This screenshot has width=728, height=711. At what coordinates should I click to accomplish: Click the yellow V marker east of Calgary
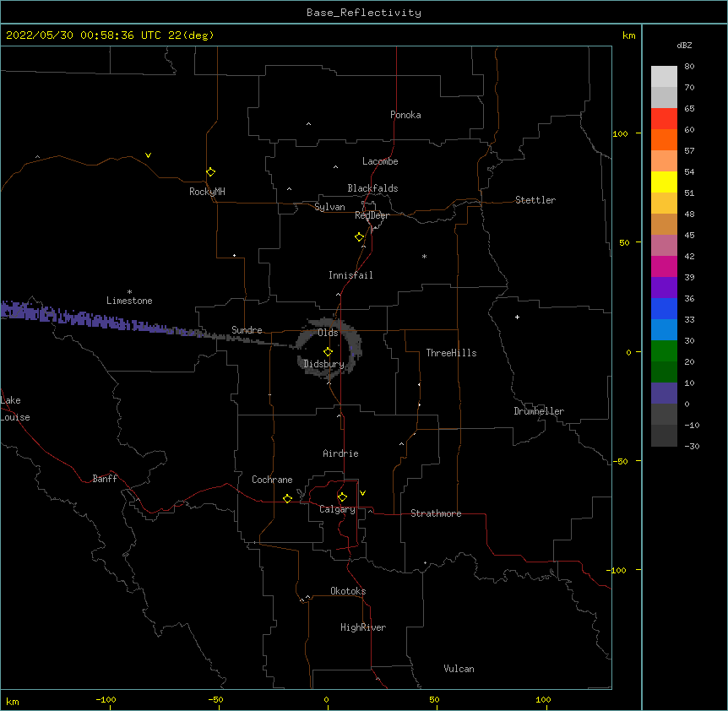[362, 493]
